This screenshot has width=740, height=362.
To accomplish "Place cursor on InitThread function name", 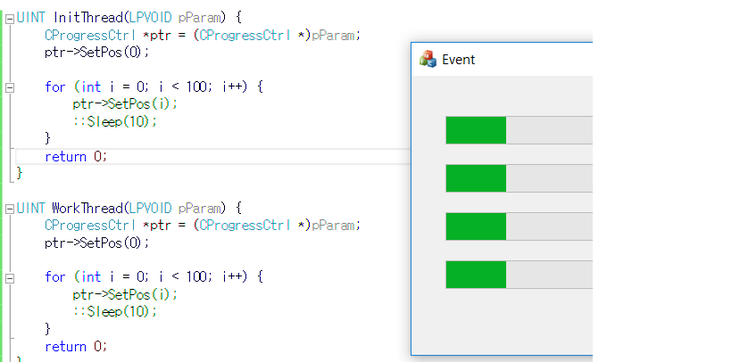I will point(88,18).
